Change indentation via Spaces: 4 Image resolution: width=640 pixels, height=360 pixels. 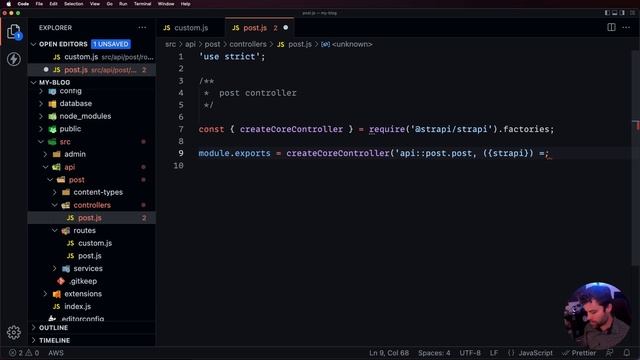434,353
